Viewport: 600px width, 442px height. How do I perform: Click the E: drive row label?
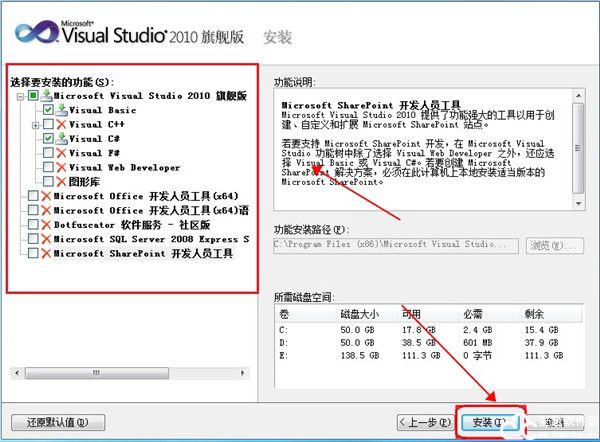[284, 356]
